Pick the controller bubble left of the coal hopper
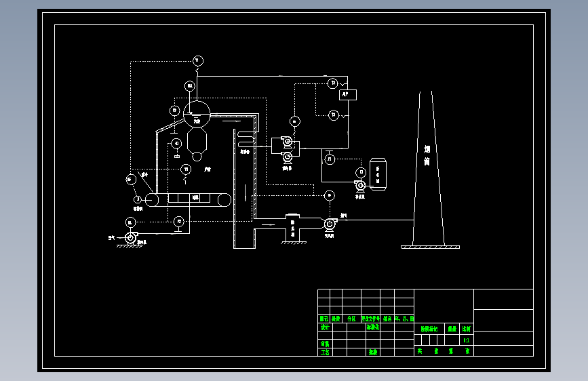Screen dimensions: 588x381 tap(131, 179)
